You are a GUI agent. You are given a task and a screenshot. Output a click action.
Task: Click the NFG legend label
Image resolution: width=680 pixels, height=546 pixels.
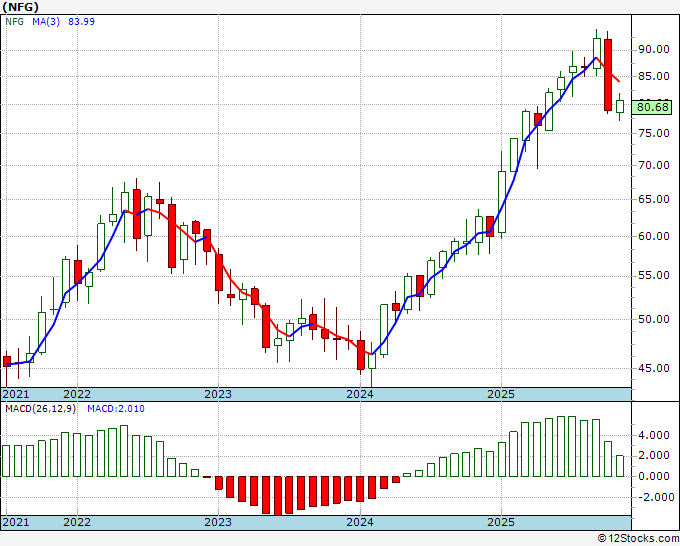tap(14, 22)
